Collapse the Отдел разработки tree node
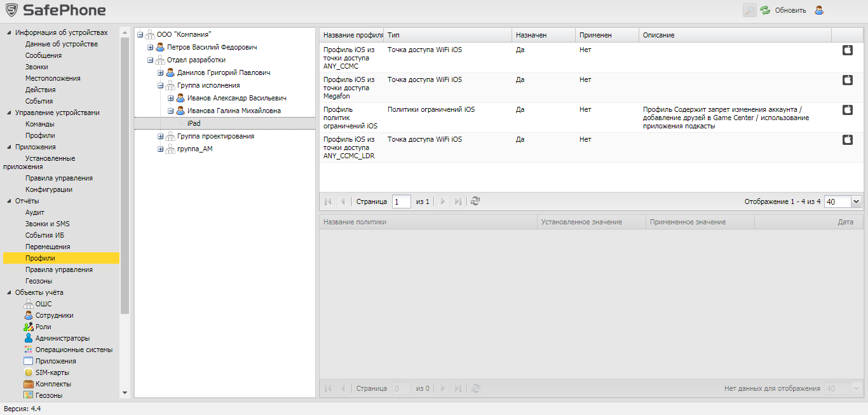868x415 pixels. pos(151,60)
